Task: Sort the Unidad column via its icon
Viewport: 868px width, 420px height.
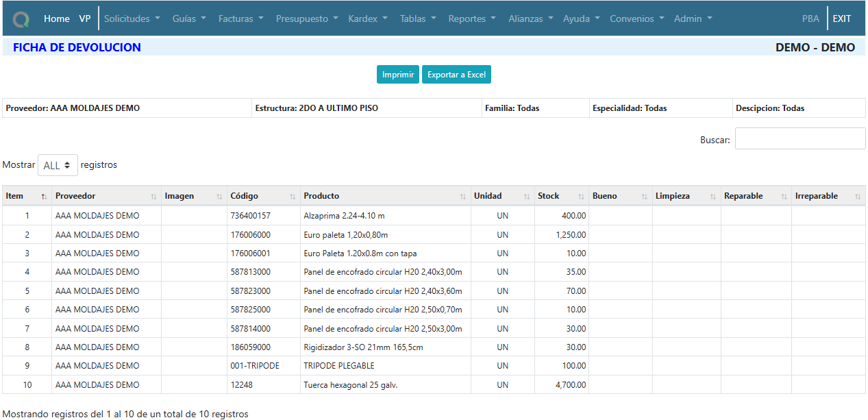Action: (527, 197)
